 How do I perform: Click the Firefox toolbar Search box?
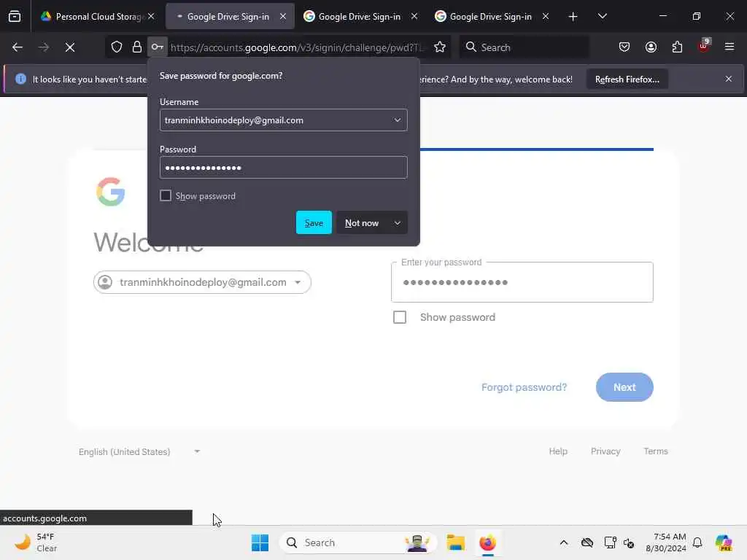(x=524, y=47)
